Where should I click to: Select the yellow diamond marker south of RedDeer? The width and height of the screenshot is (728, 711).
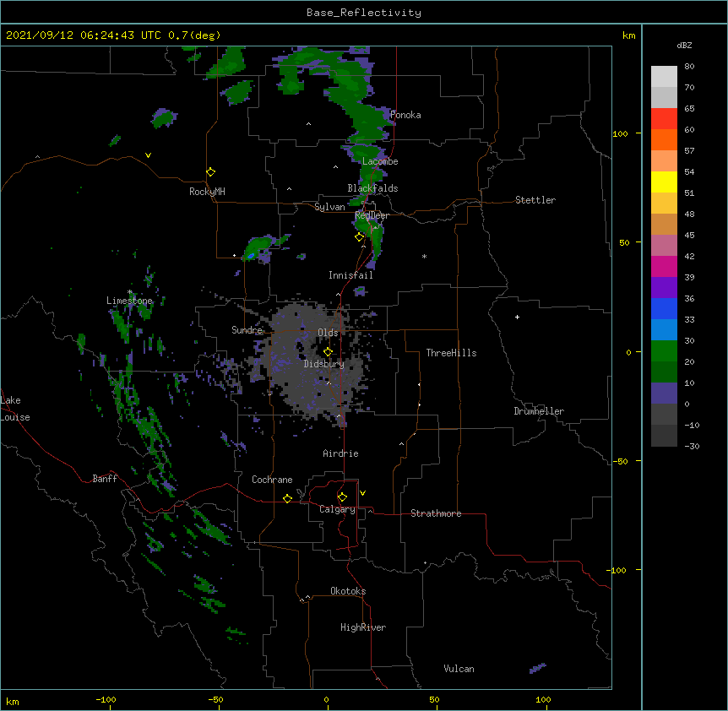(360, 237)
